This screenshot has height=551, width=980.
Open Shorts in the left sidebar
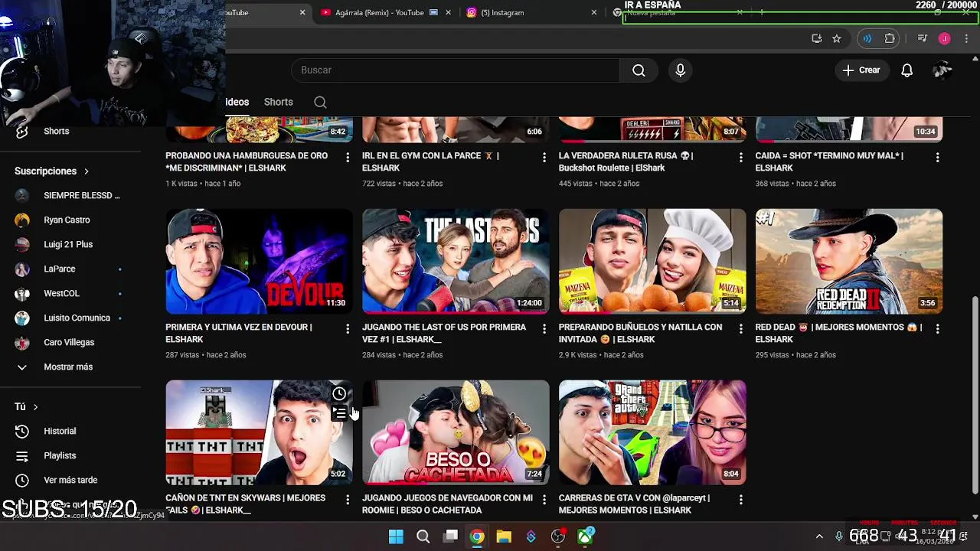[x=56, y=131]
